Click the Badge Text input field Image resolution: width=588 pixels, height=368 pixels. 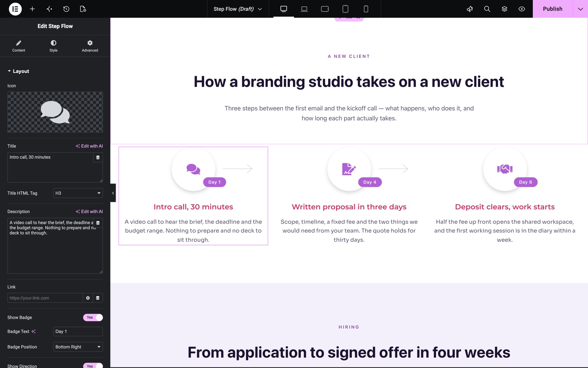click(x=78, y=332)
